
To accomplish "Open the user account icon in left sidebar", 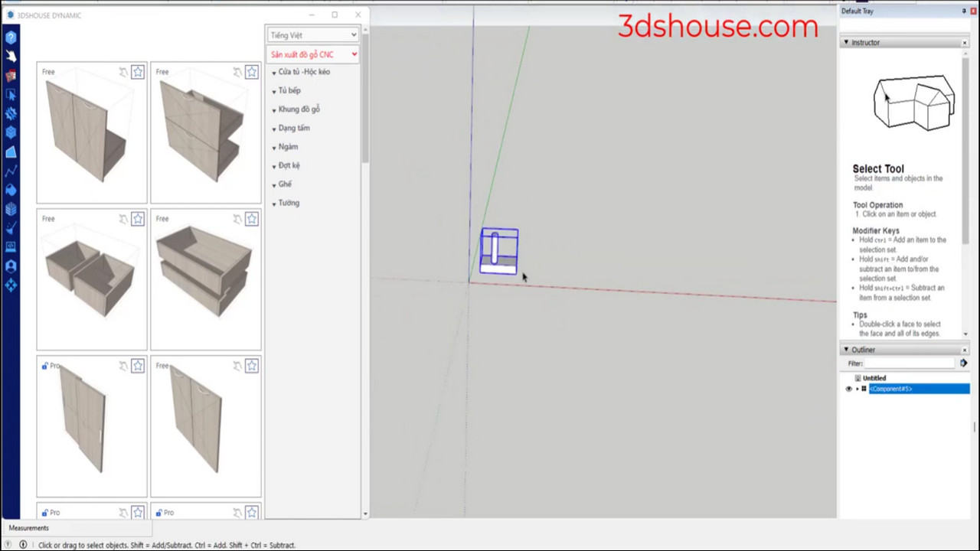I will pyautogui.click(x=11, y=266).
